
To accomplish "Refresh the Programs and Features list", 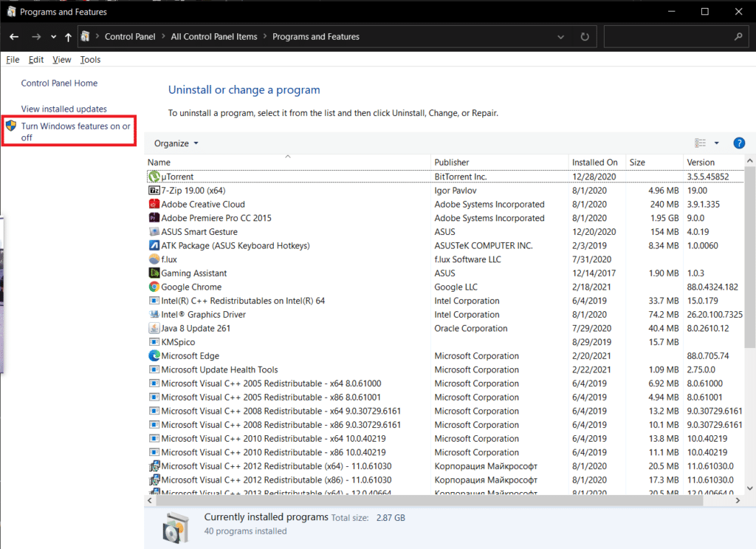I will (585, 37).
